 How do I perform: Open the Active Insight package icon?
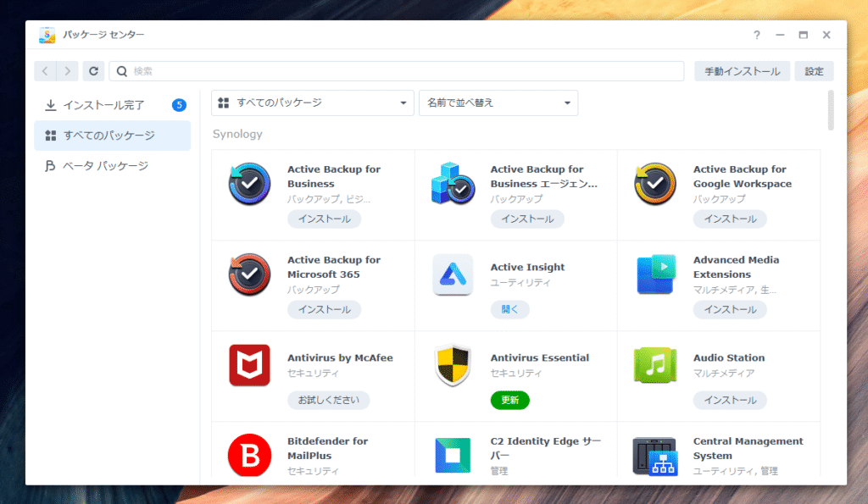[x=453, y=274]
